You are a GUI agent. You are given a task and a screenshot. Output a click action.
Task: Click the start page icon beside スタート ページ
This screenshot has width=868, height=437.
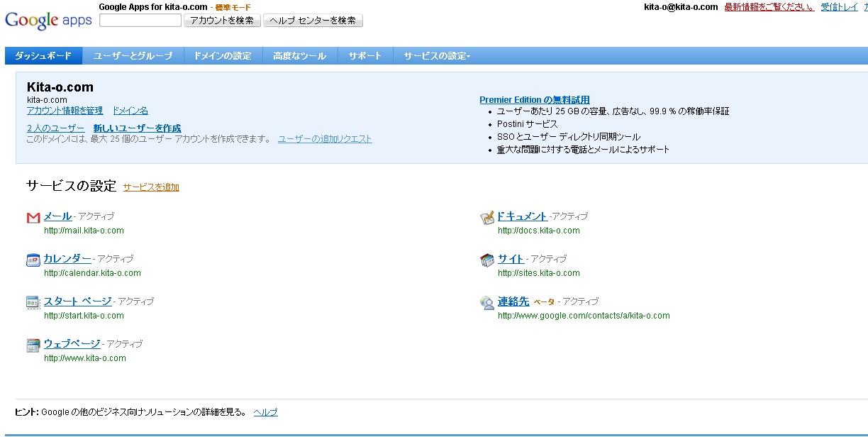[33, 303]
